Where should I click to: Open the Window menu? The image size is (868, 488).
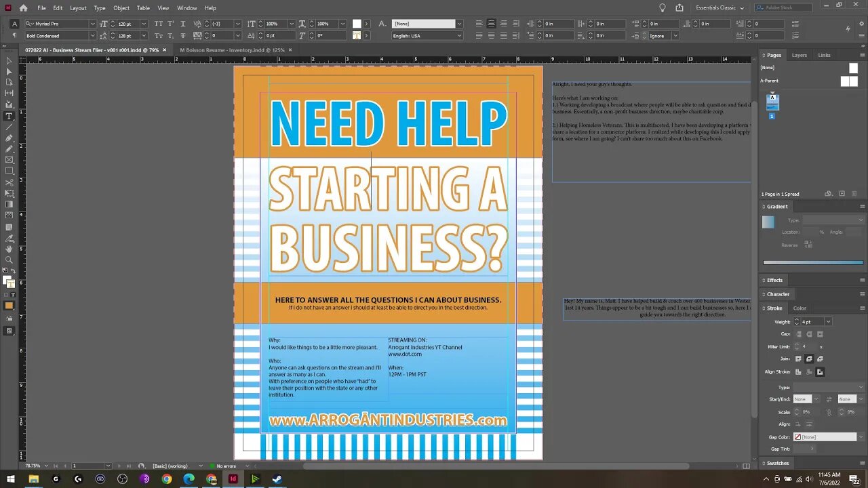[x=186, y=8]
